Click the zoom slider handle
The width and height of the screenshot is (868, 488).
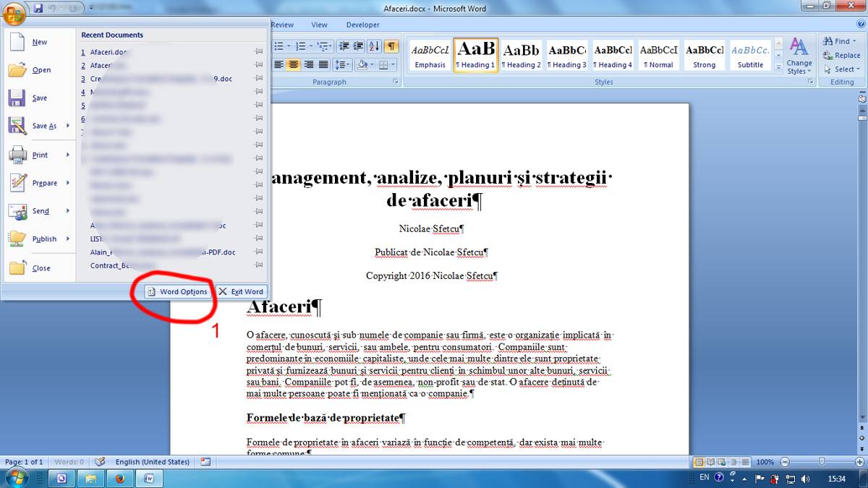pyautogui.click(x=821, y=461)
